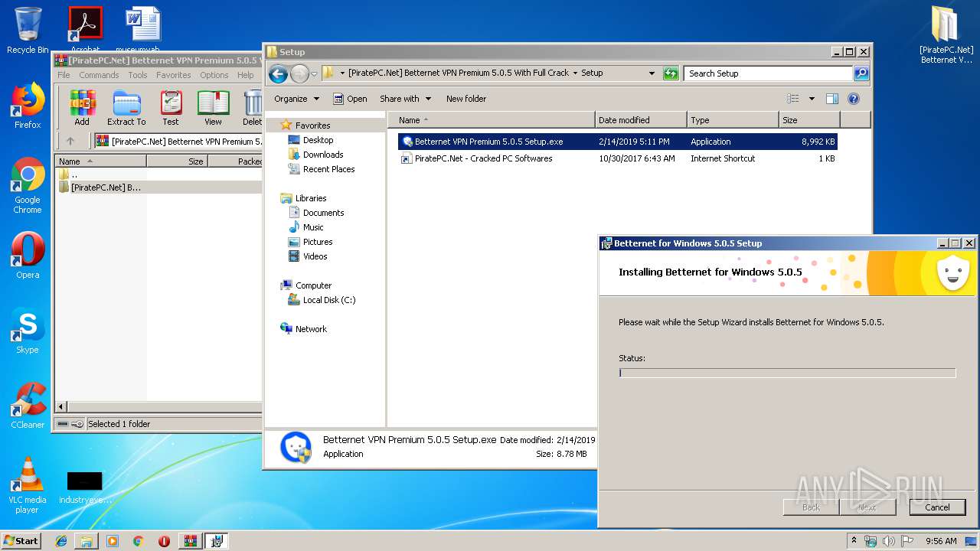Open CCleaner desktop shortcut
Image resolution: width=980 pixels, height=551 pixels.
(28, 406)
